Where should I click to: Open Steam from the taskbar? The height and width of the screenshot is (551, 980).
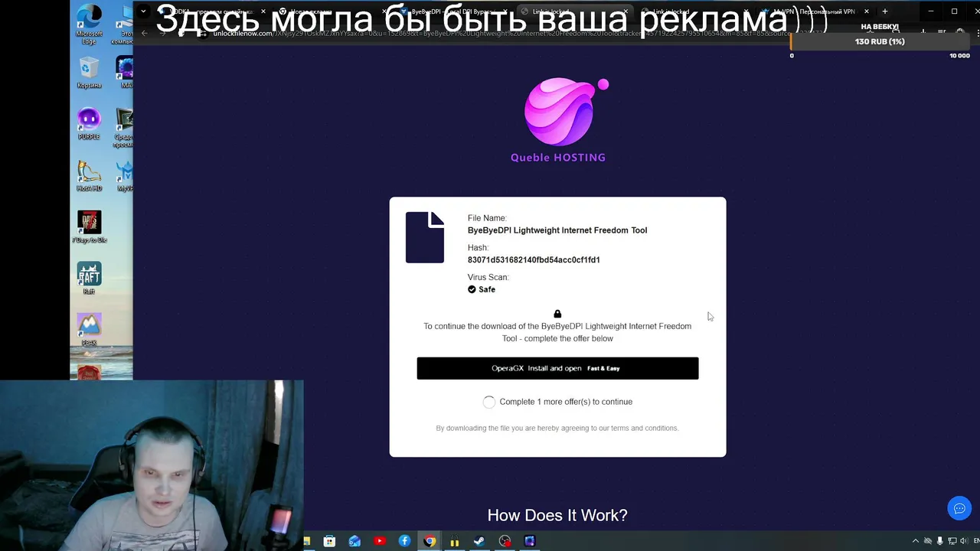tap(479, 541)
